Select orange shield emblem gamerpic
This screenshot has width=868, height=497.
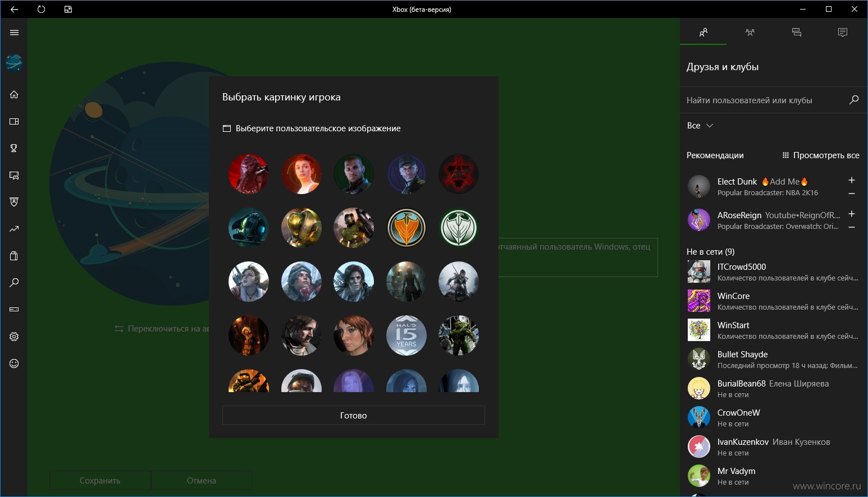406,228
